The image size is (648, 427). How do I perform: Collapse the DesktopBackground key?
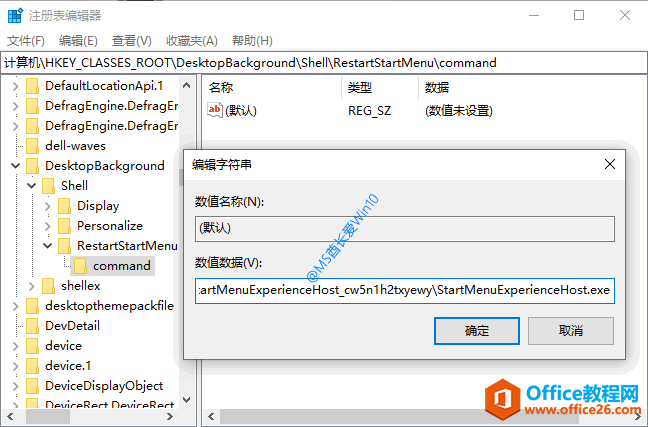coord(15,166)
